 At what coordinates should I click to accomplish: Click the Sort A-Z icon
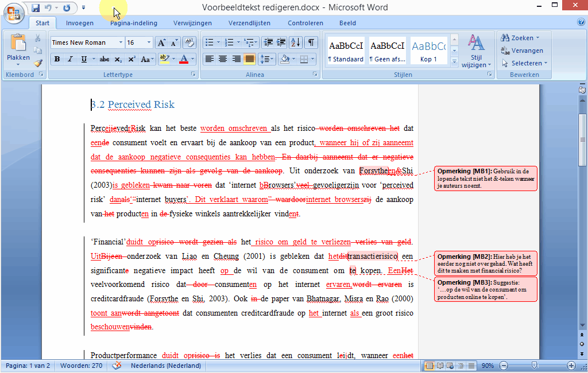point(295,42)
